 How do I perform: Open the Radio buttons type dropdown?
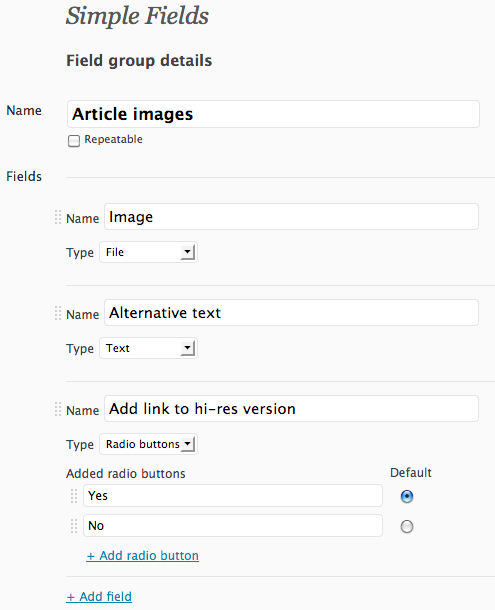(148, 444)
